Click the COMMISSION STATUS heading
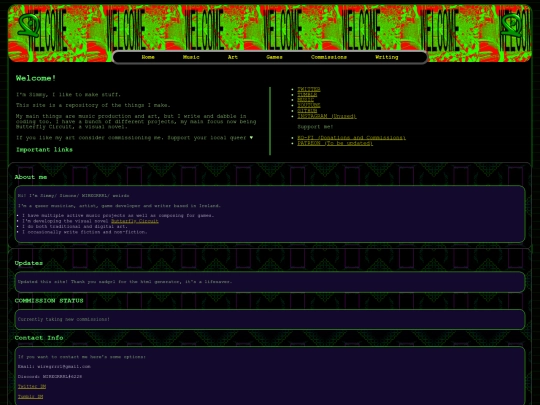The image size is (540, 405). 49,301
